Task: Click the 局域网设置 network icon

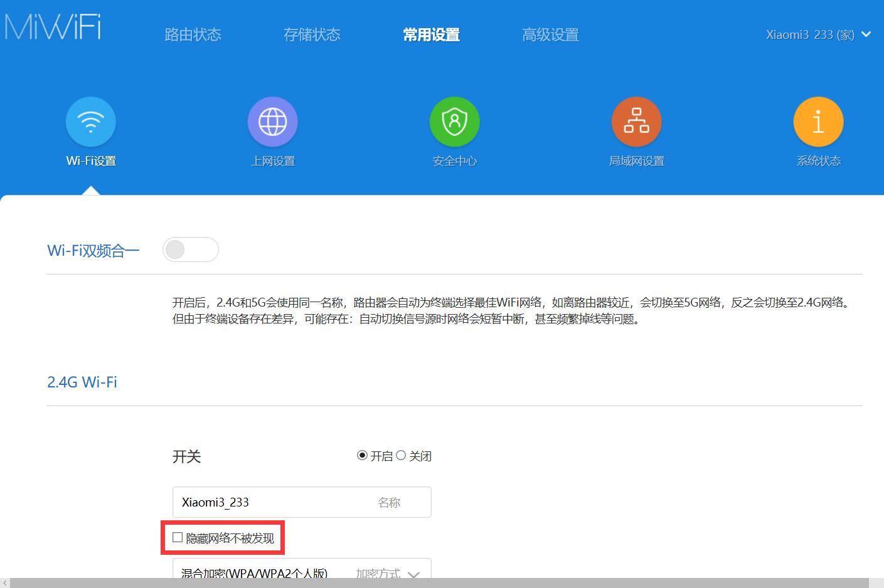Action: 636,122
